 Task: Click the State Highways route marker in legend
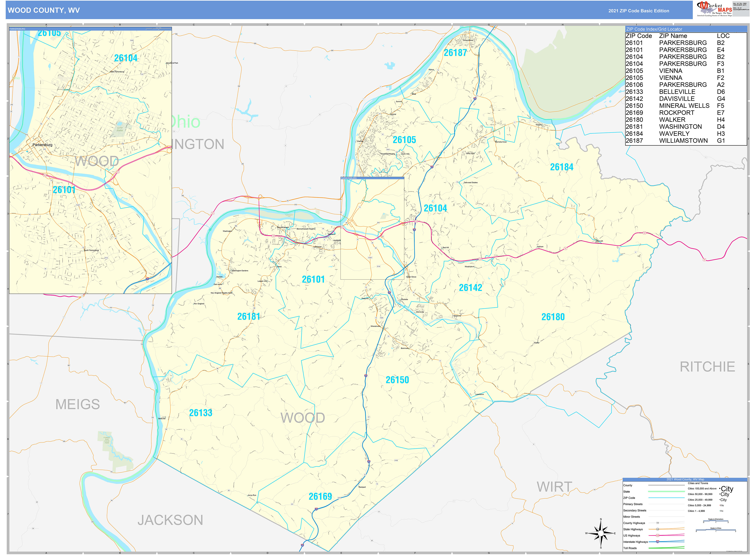(x=658, y=529)
